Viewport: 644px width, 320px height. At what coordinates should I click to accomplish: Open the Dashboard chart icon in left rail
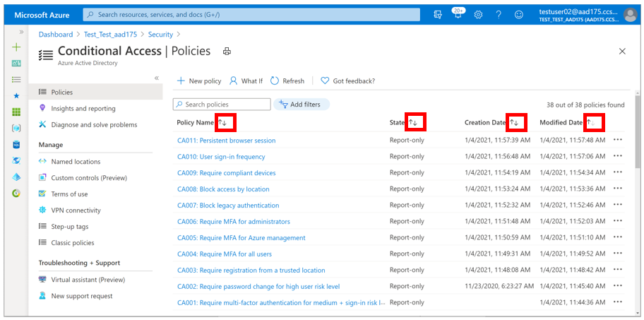(x=16, y=64)
